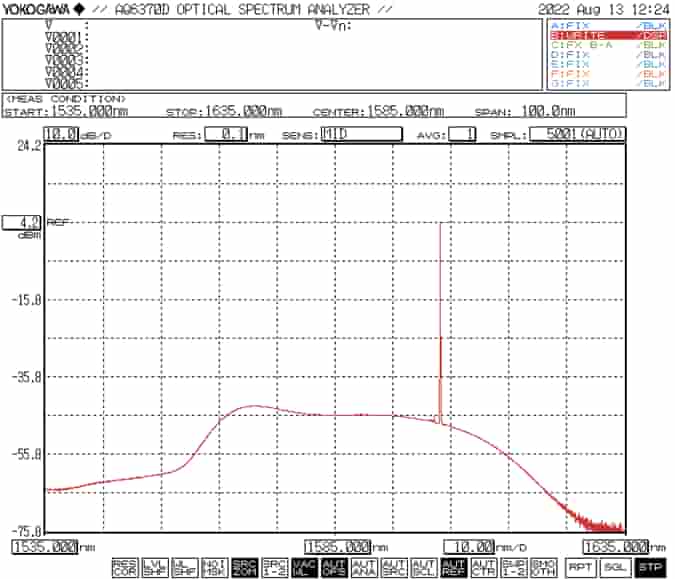Toggle the AUT OFS auto offset indicator
Viewport: 675px width, 579px height.
point(333,567)
